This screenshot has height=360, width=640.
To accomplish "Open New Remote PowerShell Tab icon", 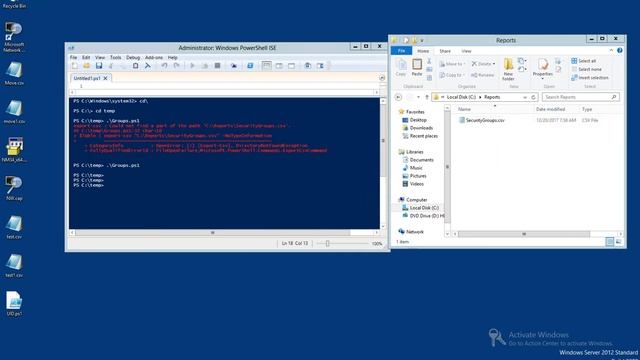I will 234,66.
